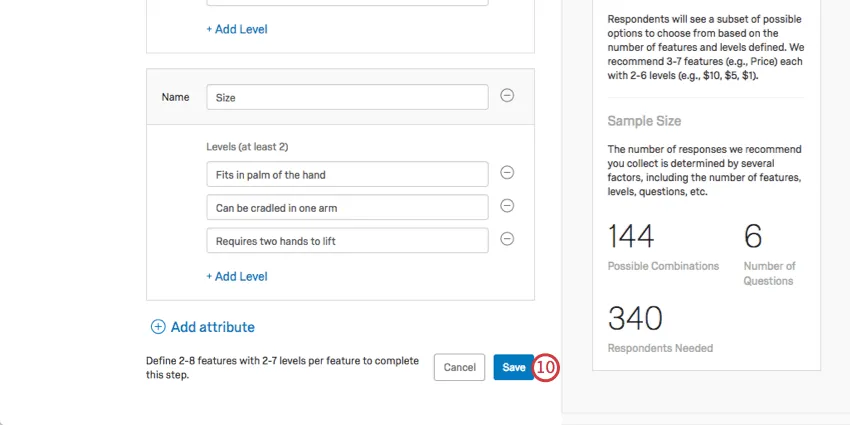The height and width of the screenshot is (425, 850).
Task: Remove the Size attribute with minus icon
Action: (507, 96)
